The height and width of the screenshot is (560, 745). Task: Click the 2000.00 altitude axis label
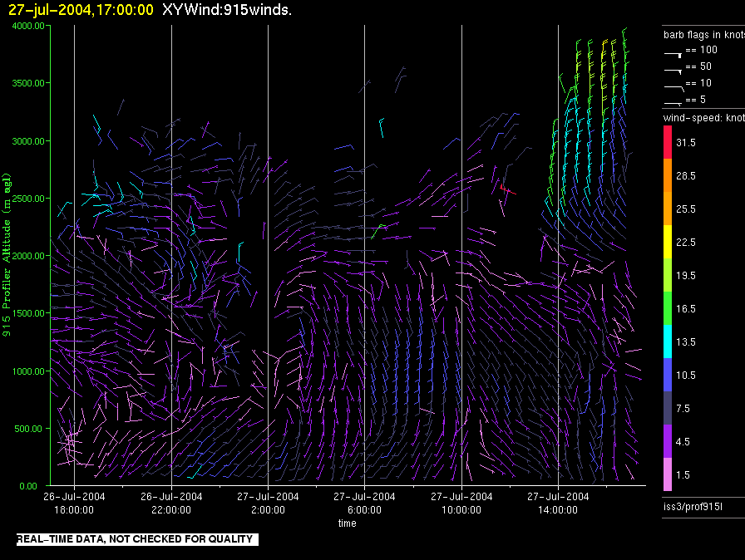pyautogui.click(x=28, y=256)
